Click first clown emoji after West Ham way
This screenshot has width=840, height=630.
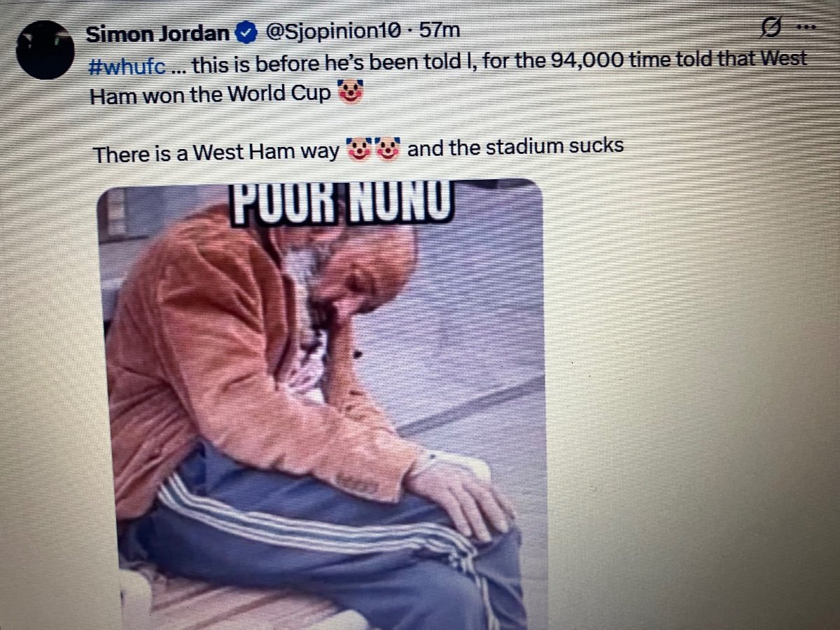pos(358,149)
